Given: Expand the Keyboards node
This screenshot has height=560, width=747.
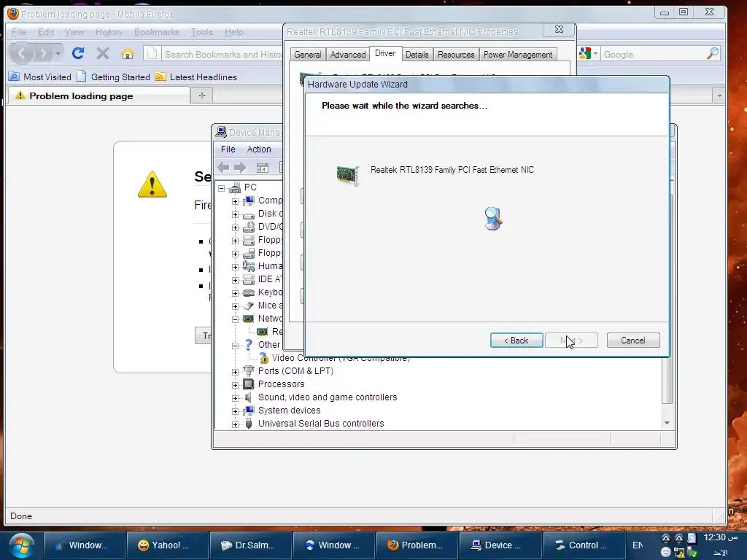Looking at the screenshot, I should coord(235,293).
